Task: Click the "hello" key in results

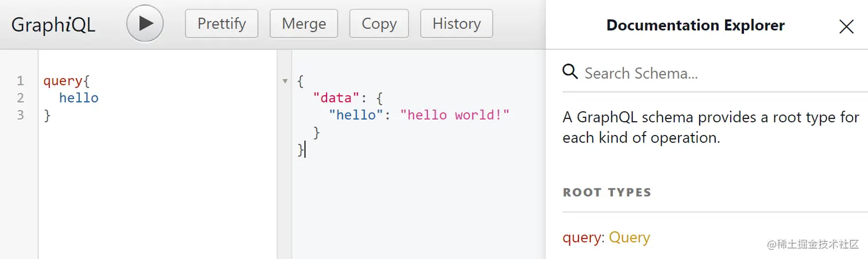Action: [355, 115]
